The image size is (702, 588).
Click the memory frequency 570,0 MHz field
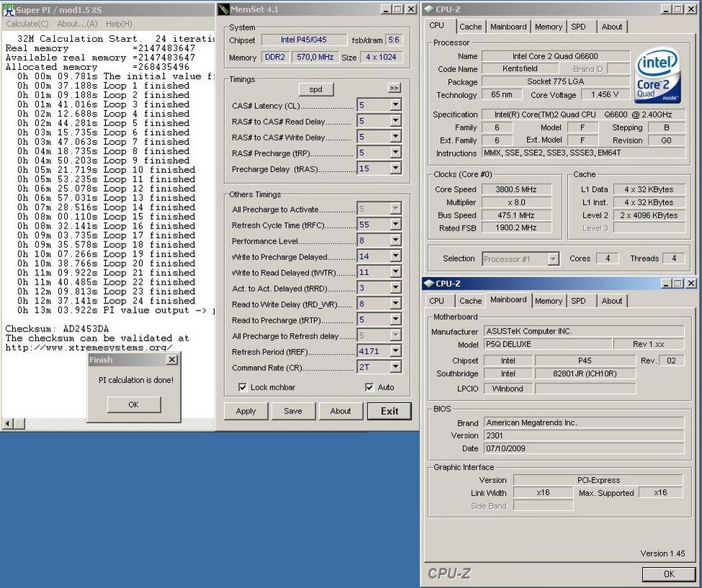(315, 57)
